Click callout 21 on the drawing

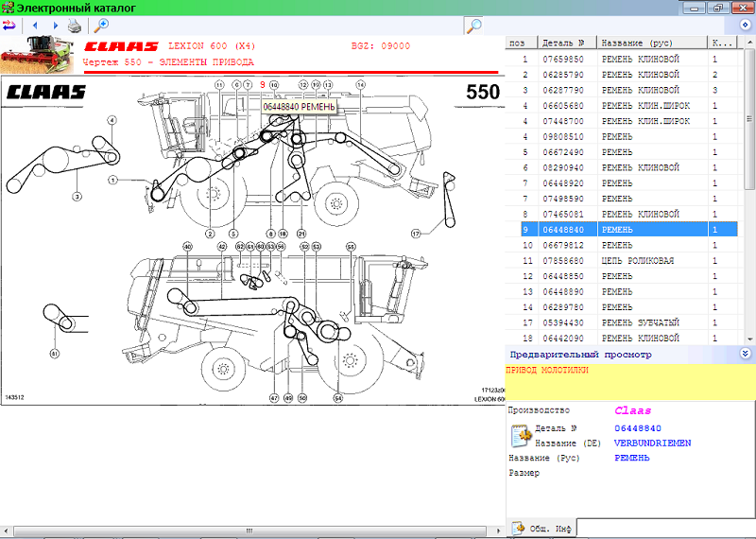click(x=301, y=234)
